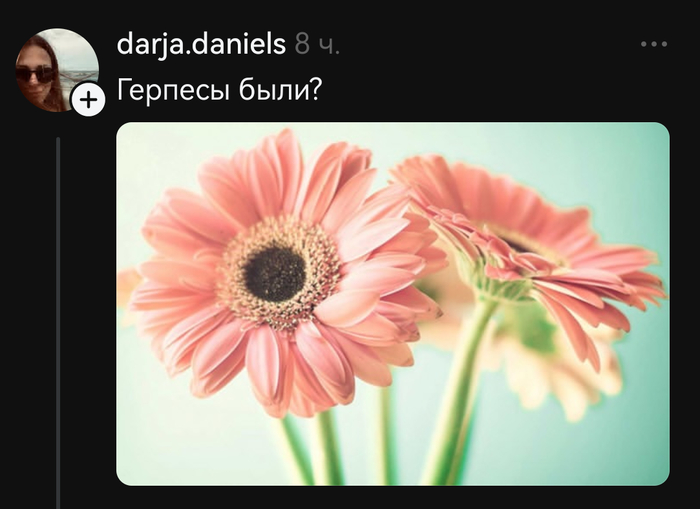Viewport: 700px width, 509px height.
Task: Follow darja.daniels via the plus badge
Action: [x=88, y=99]
